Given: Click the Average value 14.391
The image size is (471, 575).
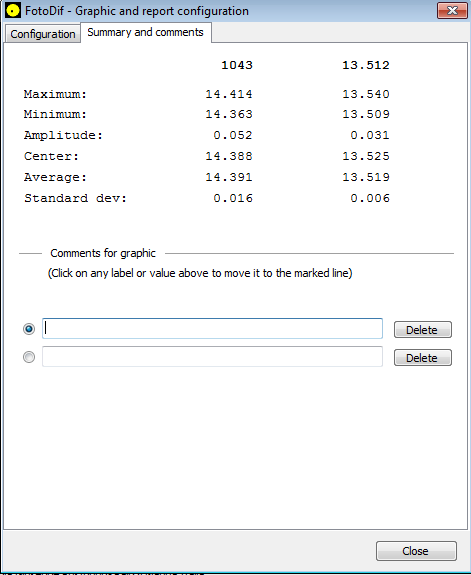Looking at the screenshot, I should click(x=229, y=177).
